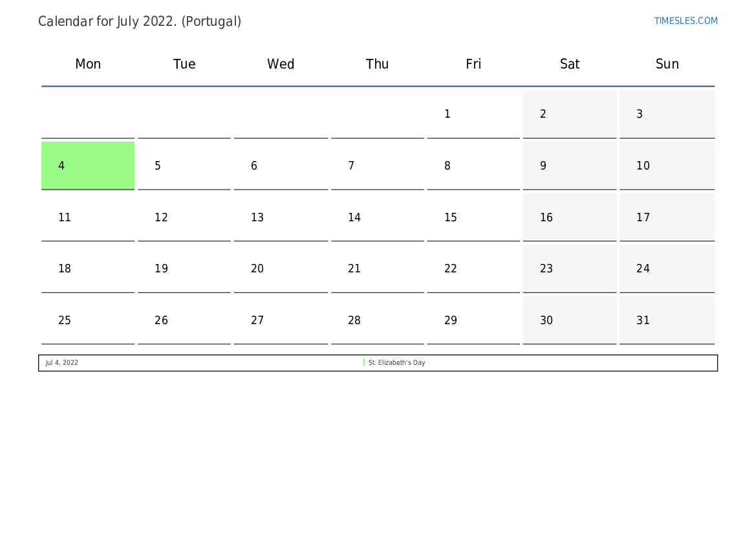Choose Friday July 1 on the calendar
Screen dimensions: 756x535
(x=473, y=114)
